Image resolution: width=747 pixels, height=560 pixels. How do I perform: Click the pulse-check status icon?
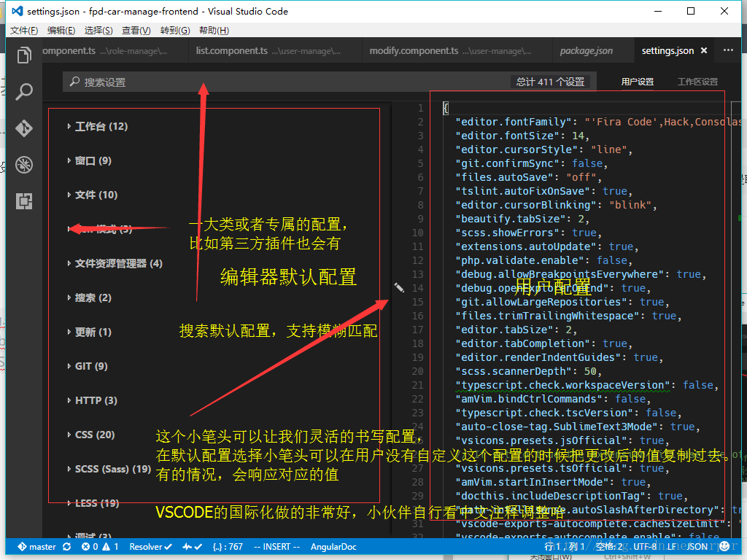[193, 547]
